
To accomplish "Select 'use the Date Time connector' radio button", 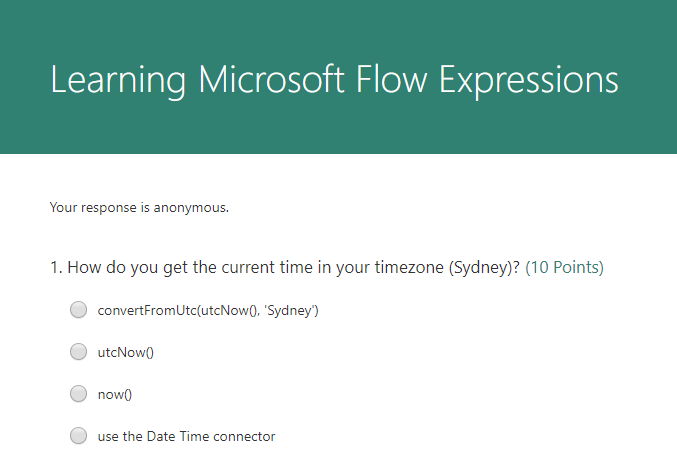I will [78, 436].
